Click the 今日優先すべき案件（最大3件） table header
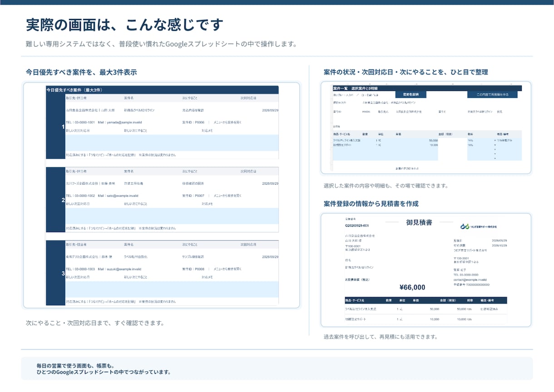The height and width of the screenshot is (392, 554). (163, 90)
